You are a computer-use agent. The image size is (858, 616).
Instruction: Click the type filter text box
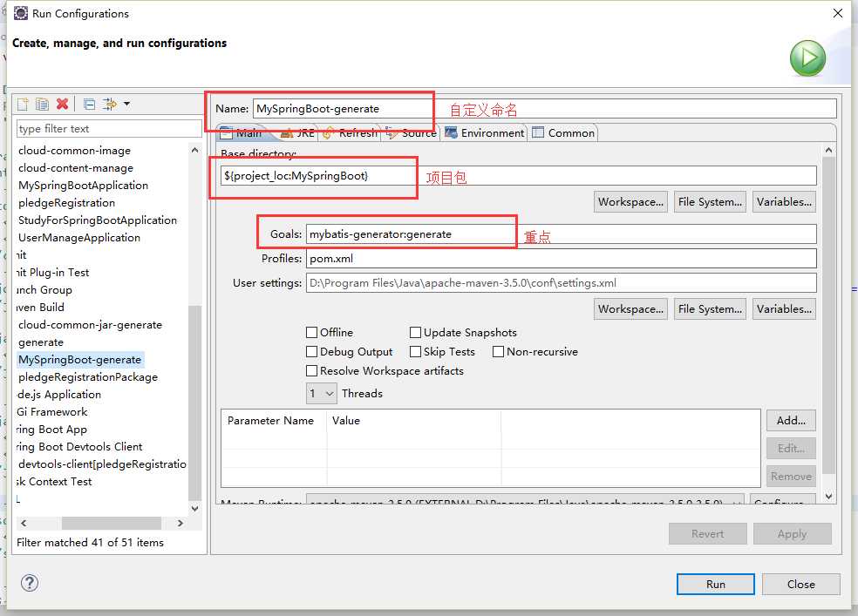(x=110, y=129)
